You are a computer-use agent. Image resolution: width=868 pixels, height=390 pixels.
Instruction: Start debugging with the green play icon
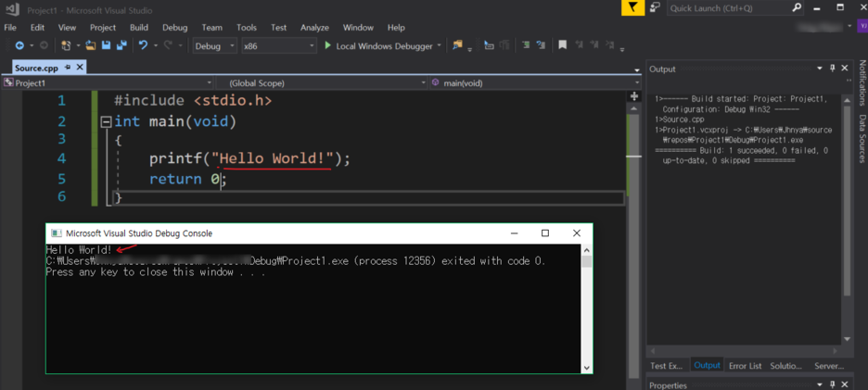[x=327, y=46]
